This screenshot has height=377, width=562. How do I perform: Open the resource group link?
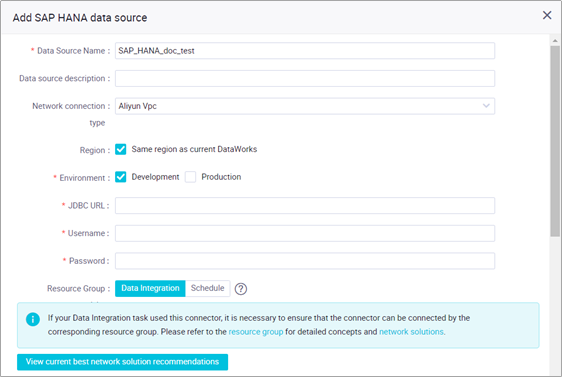click(x=256, y=332)
